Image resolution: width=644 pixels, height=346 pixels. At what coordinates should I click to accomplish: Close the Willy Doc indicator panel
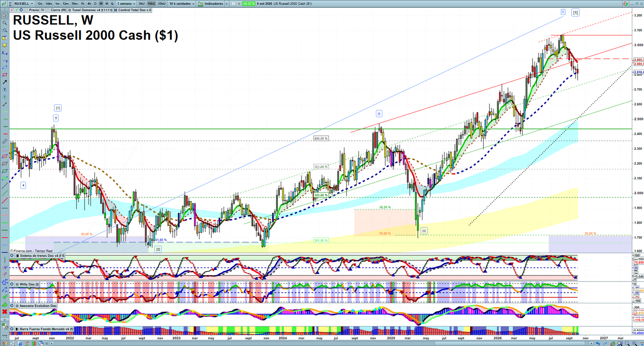12,284
